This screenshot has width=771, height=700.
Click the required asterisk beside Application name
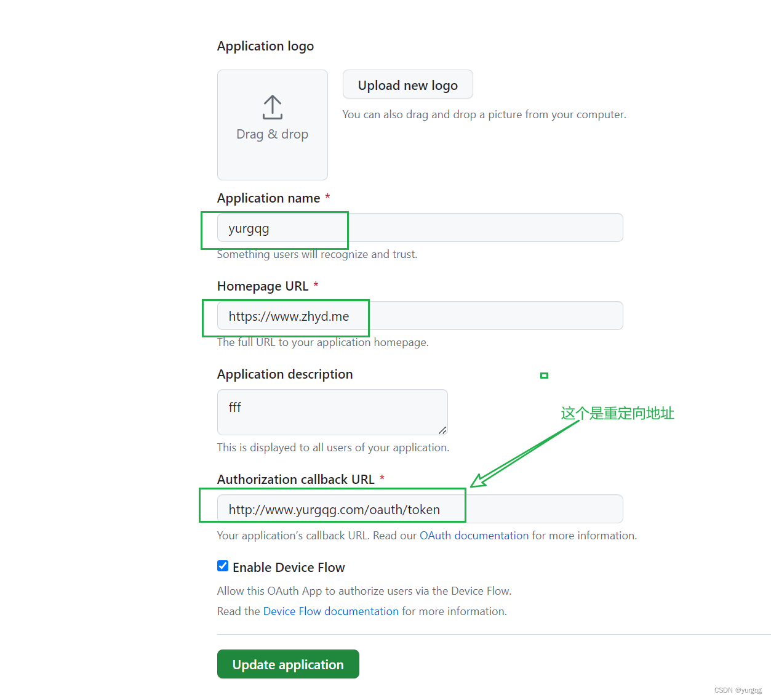327,197
